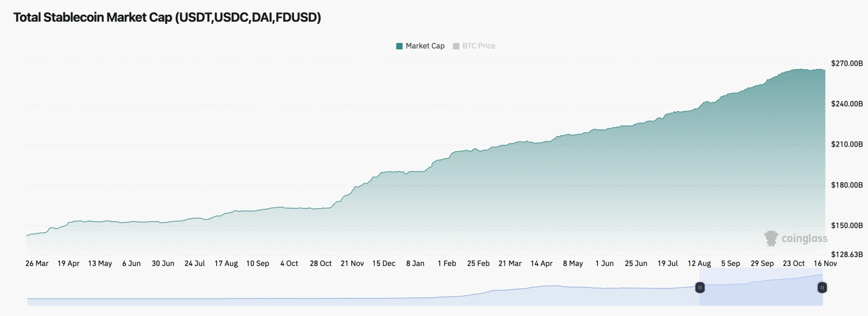Toggle the Market Cap series label
The height and width of the screenshot is (316, 868).
coord(425,46)
